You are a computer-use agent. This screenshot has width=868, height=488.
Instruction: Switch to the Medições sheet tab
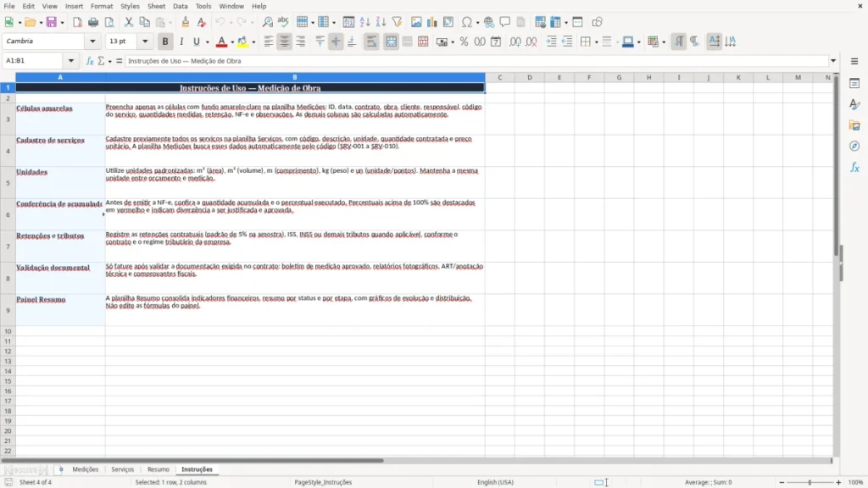click(86, 469)
